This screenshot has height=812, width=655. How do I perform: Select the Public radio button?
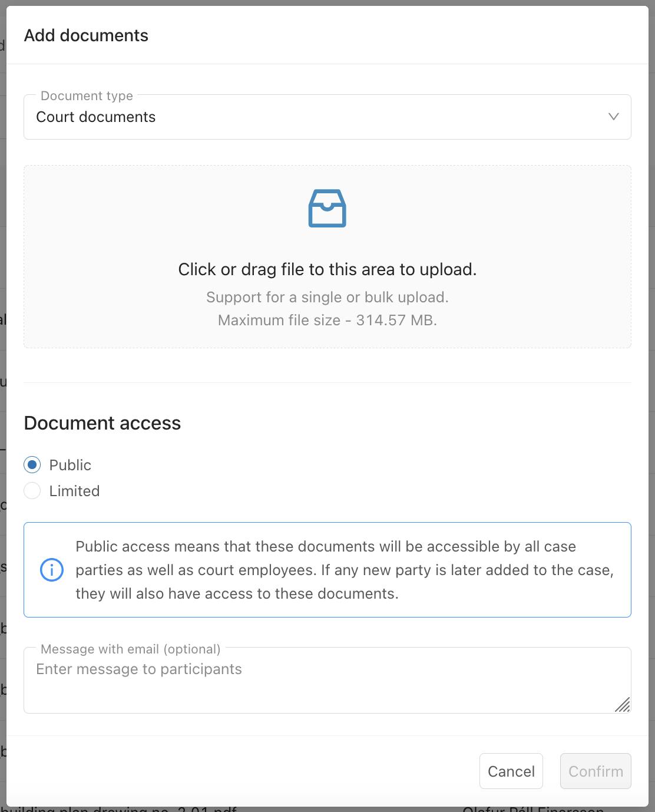[32, 465]
